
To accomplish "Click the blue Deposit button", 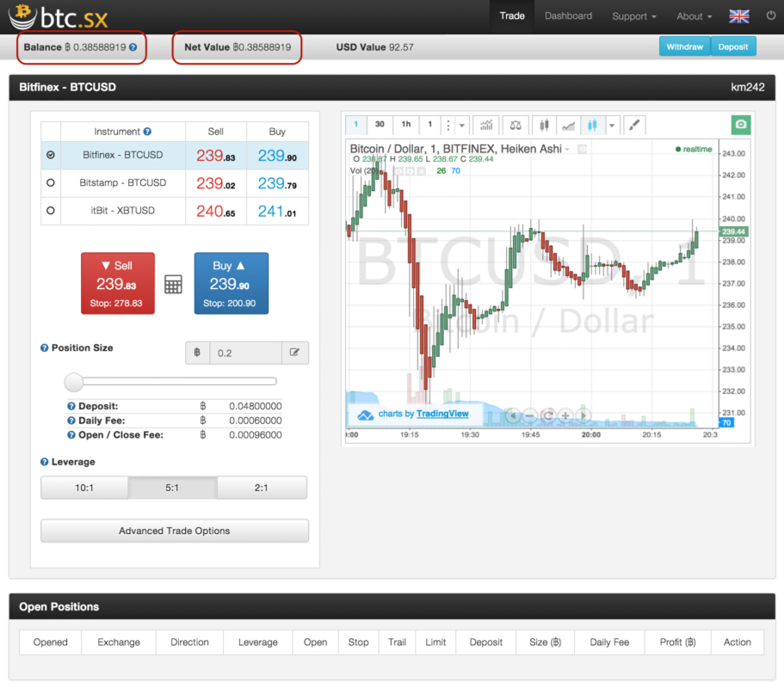I will pyautogui.click(x=733, y=46).
